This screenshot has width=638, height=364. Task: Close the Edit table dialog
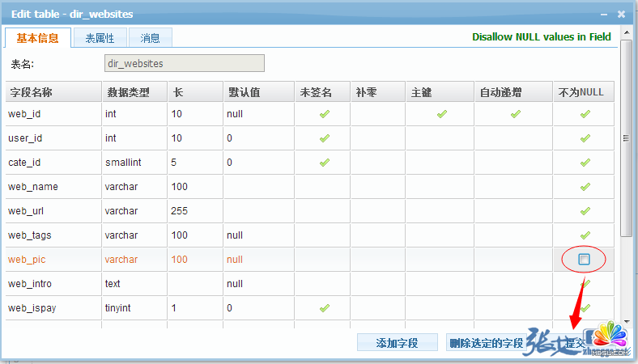[621, 15]
